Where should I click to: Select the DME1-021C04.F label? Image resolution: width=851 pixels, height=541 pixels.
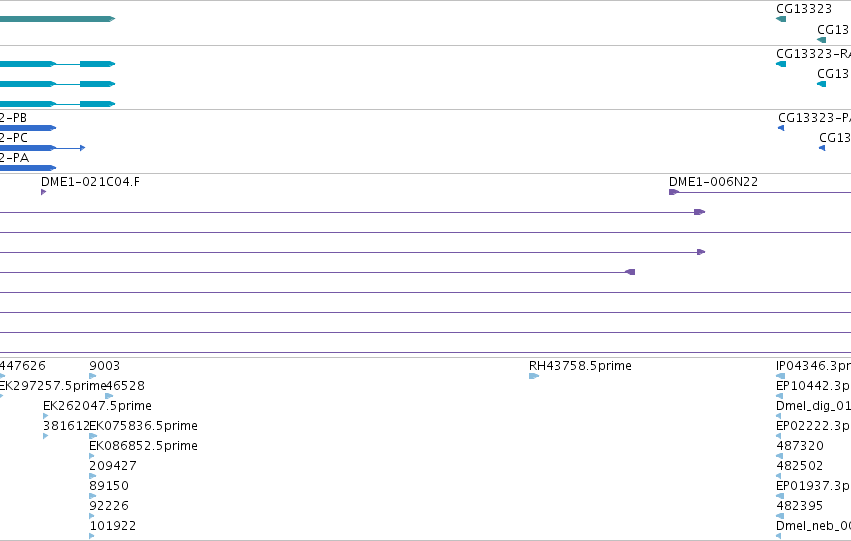coord(90,182)
